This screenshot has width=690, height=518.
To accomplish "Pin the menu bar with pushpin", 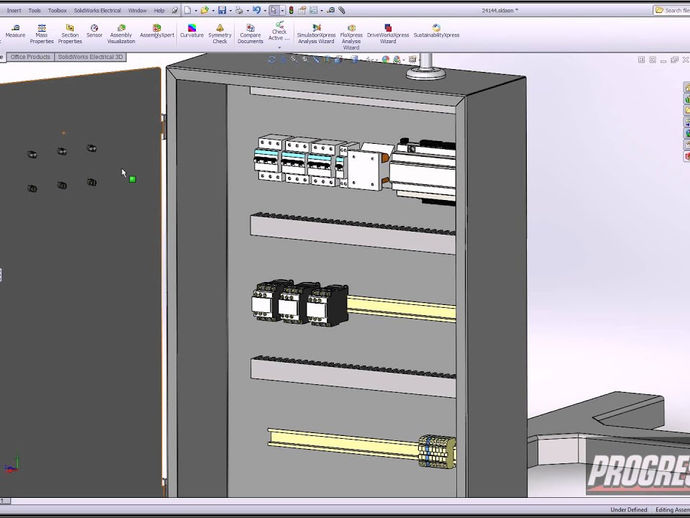I will 175,11.
